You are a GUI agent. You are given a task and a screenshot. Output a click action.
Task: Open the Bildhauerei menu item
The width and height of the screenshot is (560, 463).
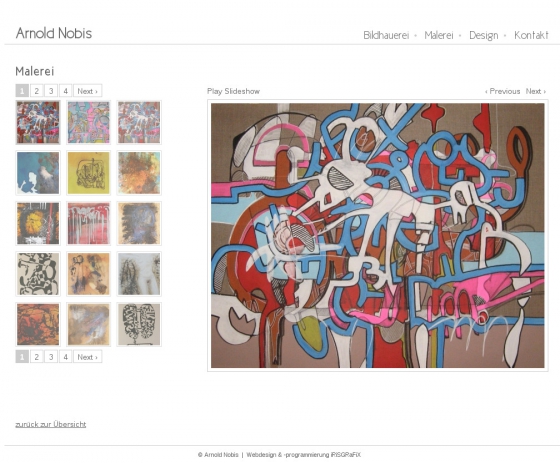pyautogui.click(x=386, y=35)
